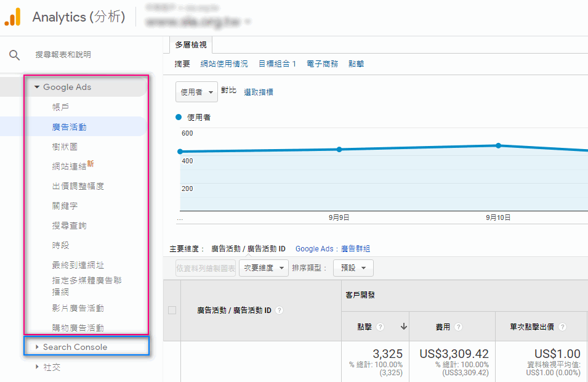
Task: Click the 3,325 total clicks value
Action: pos(387,354)
